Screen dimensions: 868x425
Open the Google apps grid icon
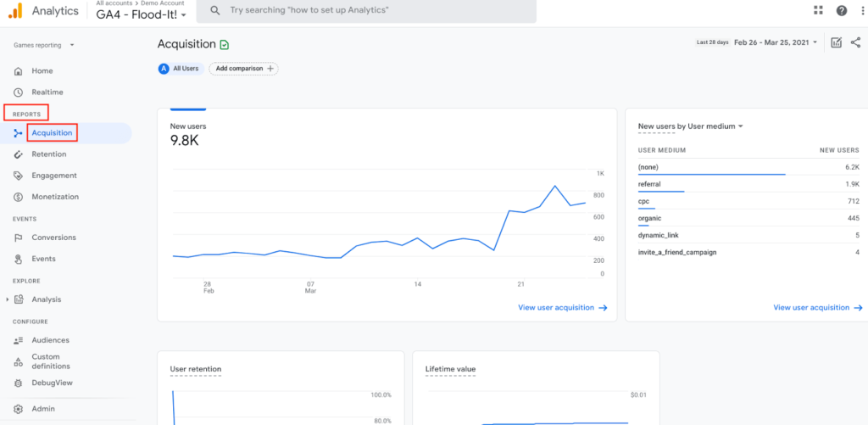pyautogui.click(x=818, y=10)
